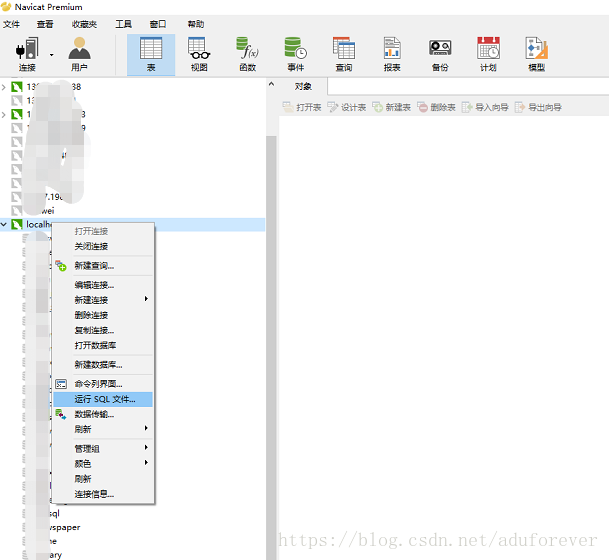Open the 连接 dropdown arrow
The height and width of the screenshot is (560, 609).
coord(51,55)
